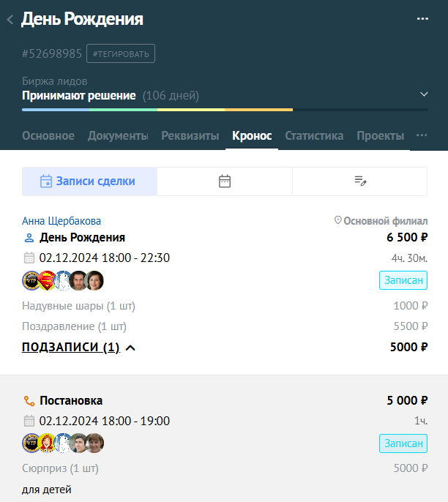Click the location pin next to Основной филиал

337,220
